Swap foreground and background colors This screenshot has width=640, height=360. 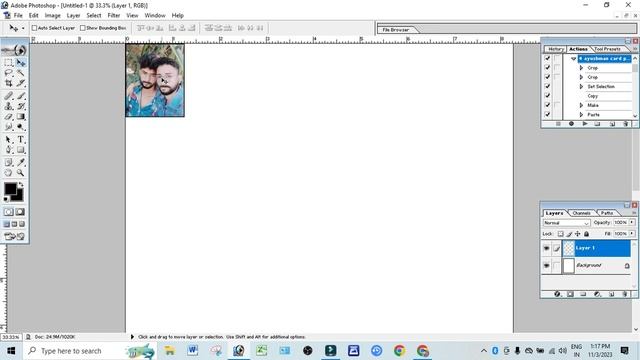(x=21, y=185)
